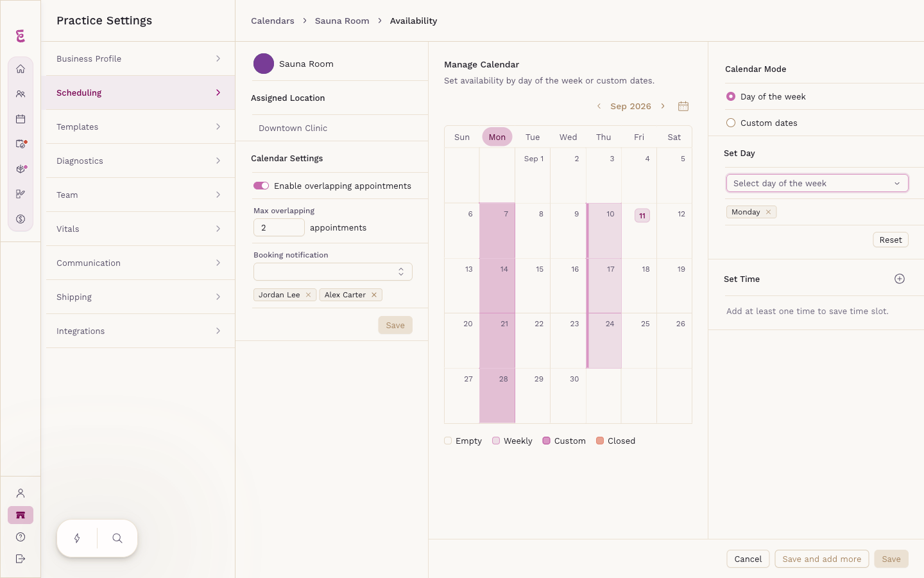Open the package inbox icon in the sidebar
The image size is (924, 578).
(x=21, y=169)
